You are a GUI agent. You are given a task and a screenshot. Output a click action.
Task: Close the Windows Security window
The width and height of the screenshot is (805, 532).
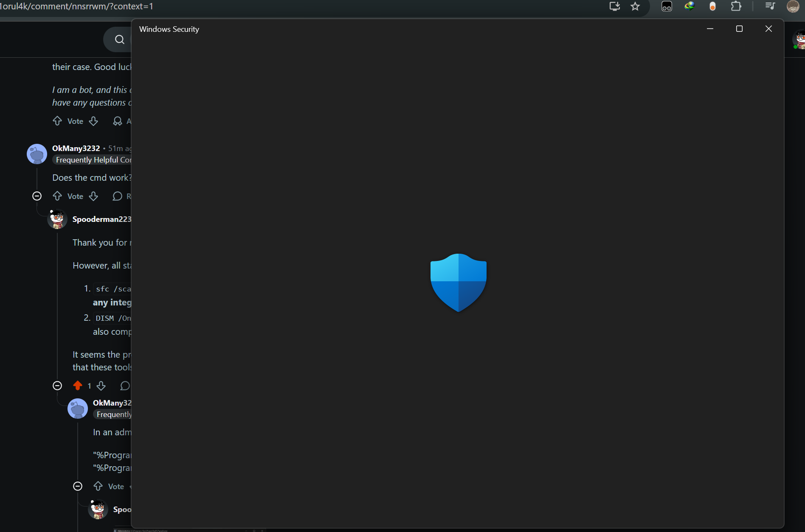tap(768, 29)
